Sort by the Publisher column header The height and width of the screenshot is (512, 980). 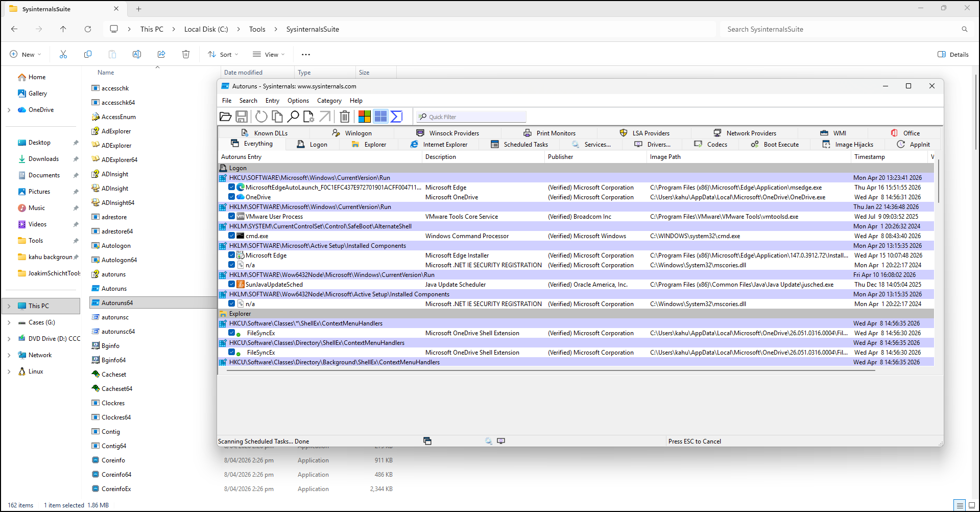pos(596,157)
